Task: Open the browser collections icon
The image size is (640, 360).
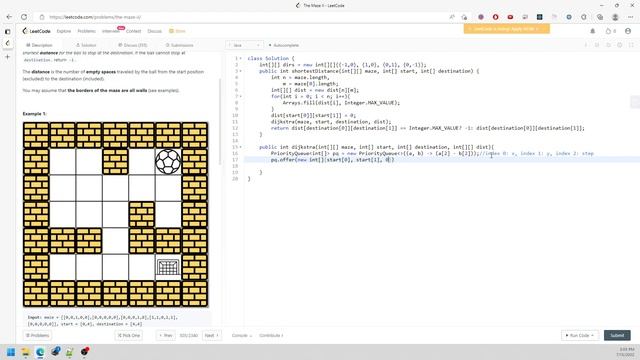Action: (600, 17)
